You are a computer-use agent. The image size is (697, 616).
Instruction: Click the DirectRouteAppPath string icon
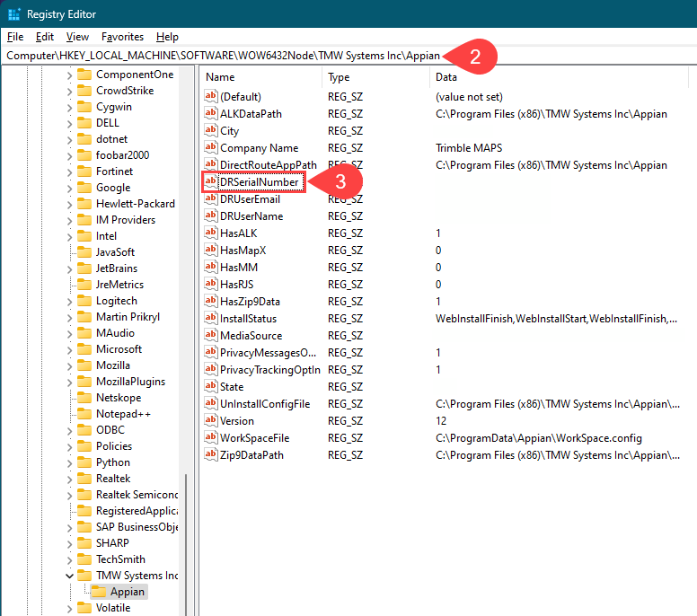tap(211, 164)
